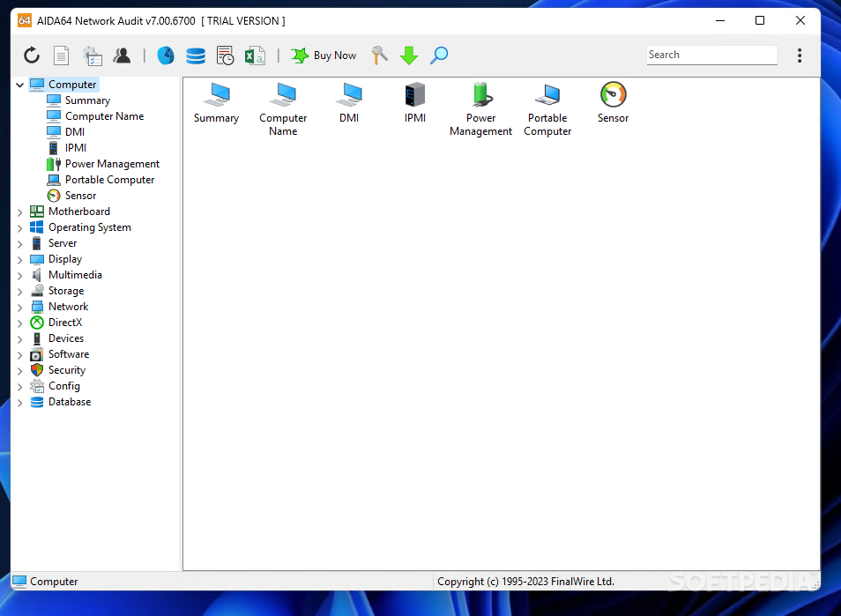The width and height of the screenshot is (841, 616).
Task: Expand the Multimedia tree node
Action: 20,276
